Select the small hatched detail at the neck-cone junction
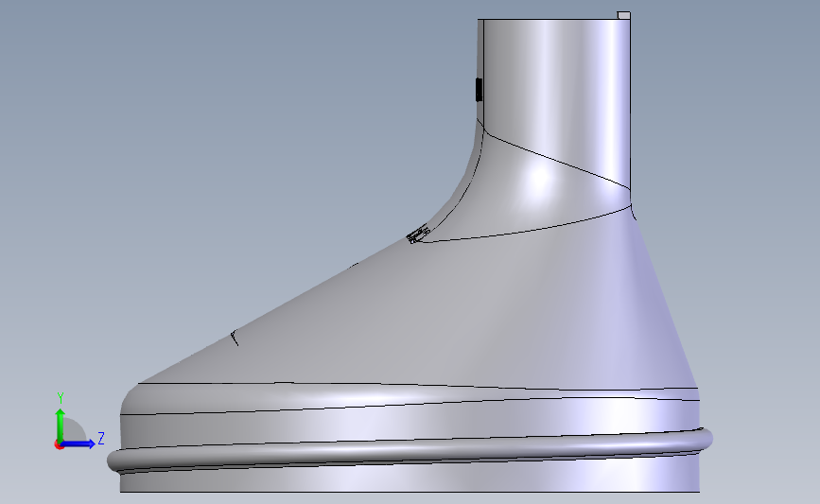This screenshot has height=504, width=820. tap(418, 234)
